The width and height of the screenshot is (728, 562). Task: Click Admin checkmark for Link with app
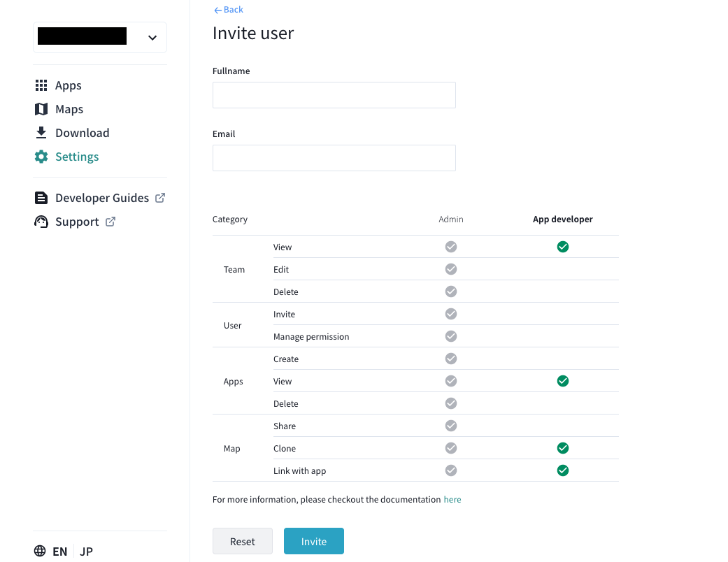click(451, 470)
